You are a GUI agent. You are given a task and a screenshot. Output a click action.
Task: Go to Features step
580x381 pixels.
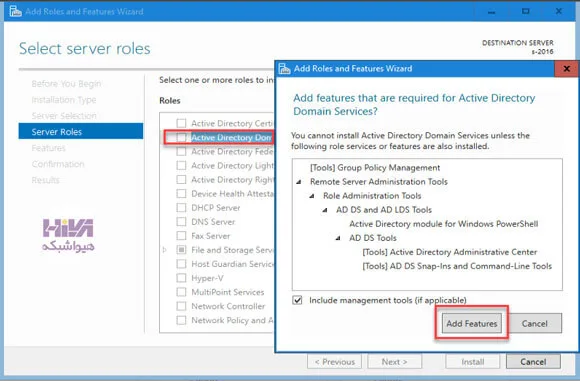(x=48, y=148)
